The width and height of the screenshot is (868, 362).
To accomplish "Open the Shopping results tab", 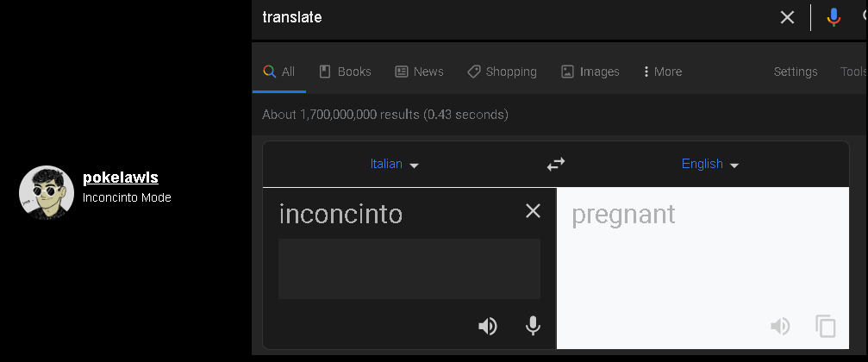I will pos(502,72).
